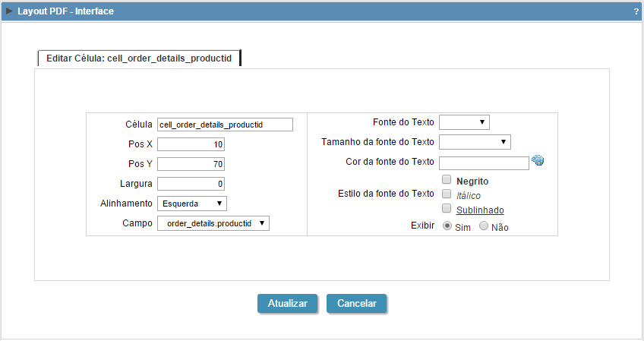This screenshot has height=341, width=644.
Task: Click the Pos Y input field
Action: click(191, 164)
